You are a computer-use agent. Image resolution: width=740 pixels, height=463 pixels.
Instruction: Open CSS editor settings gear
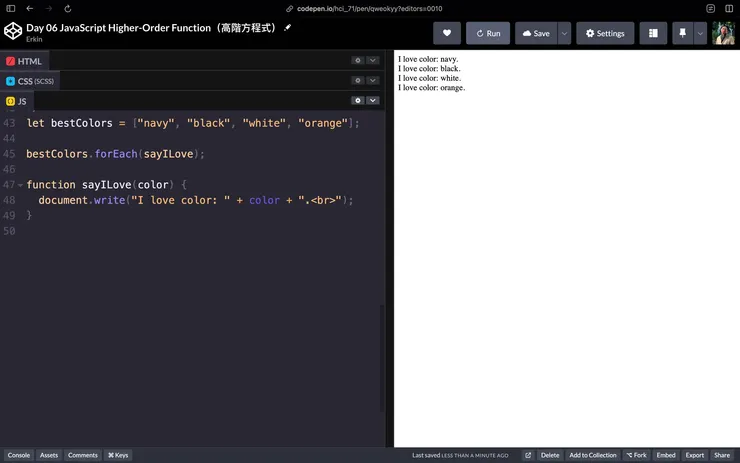coord(358,80)
